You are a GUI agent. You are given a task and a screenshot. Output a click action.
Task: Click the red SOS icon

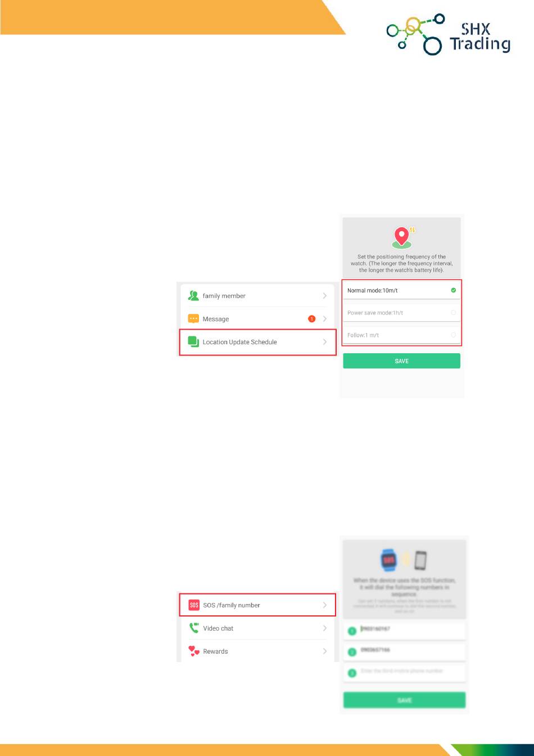(x=194, y=605)
